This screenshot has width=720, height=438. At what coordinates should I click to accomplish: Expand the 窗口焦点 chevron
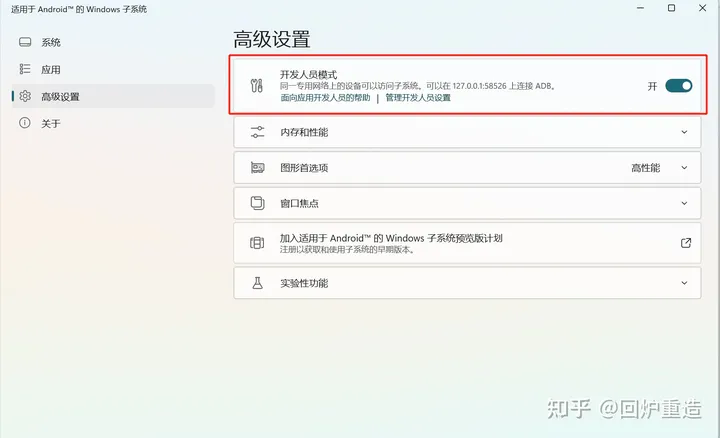[x=684, y=203]
